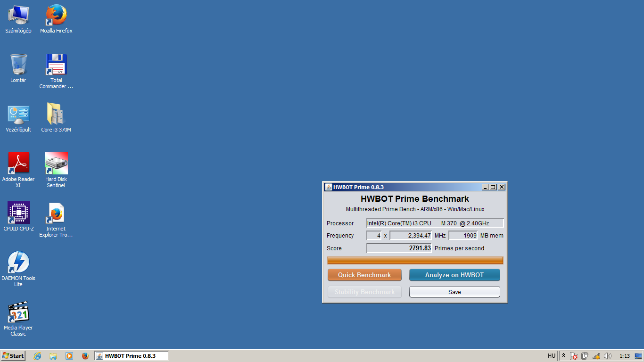Click the Java icon in HWBOT title bar
Viewport: 644px width, 362px height.
tap(329, 187)
